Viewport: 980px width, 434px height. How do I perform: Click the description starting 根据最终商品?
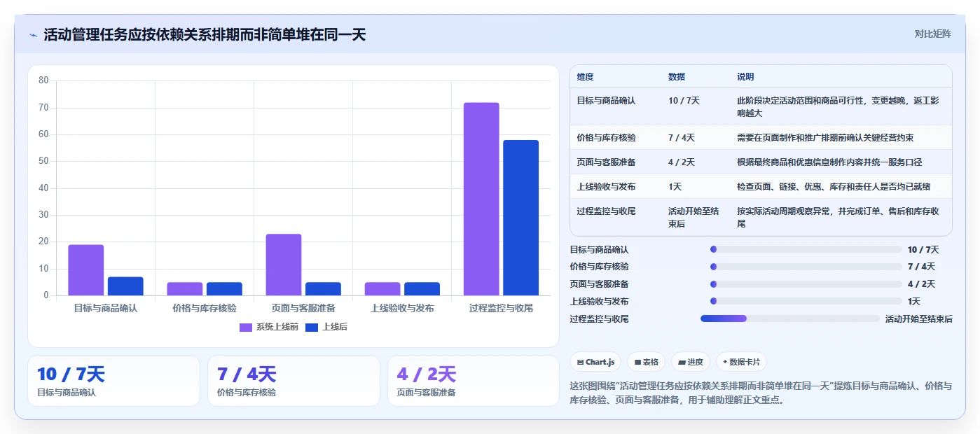point(829,162)
